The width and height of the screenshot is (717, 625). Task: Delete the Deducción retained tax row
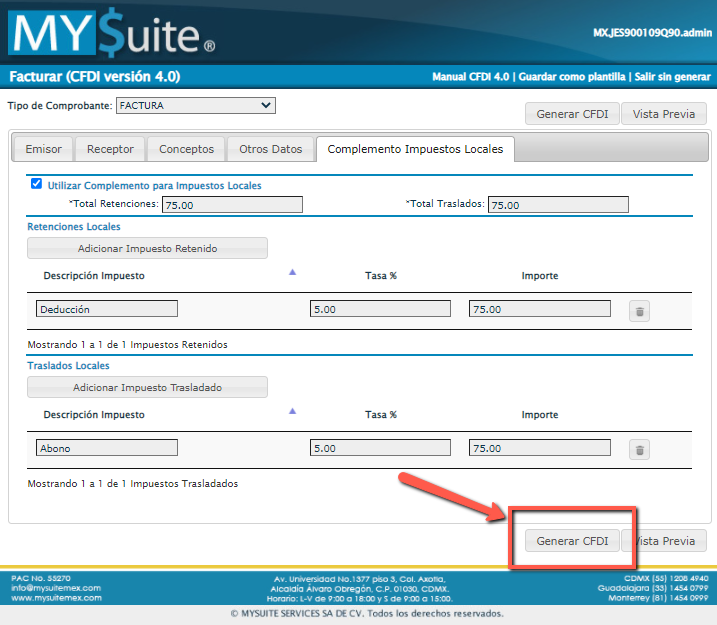[640, 311]
